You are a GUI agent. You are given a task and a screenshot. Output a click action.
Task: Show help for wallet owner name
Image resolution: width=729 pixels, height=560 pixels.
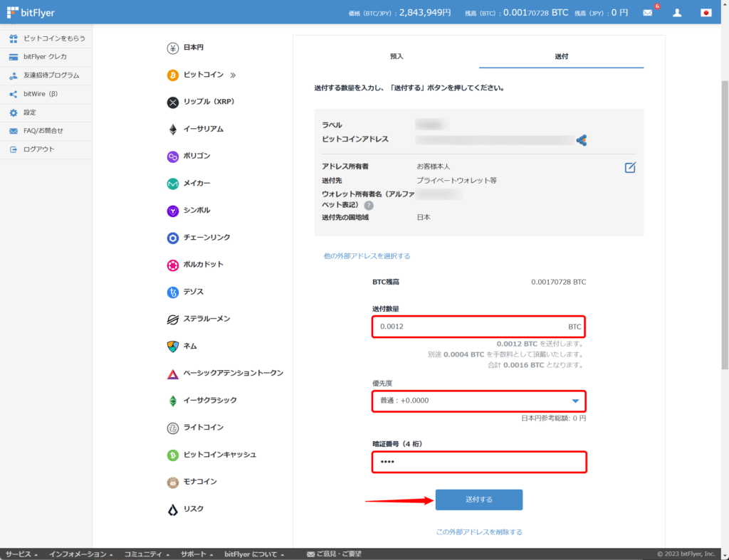[x=369, y=206]
